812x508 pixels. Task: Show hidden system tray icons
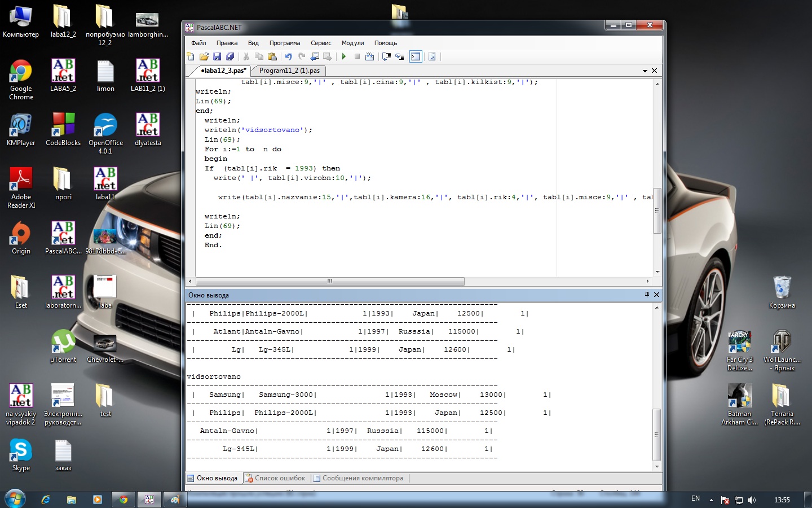[x=711, y=500]
